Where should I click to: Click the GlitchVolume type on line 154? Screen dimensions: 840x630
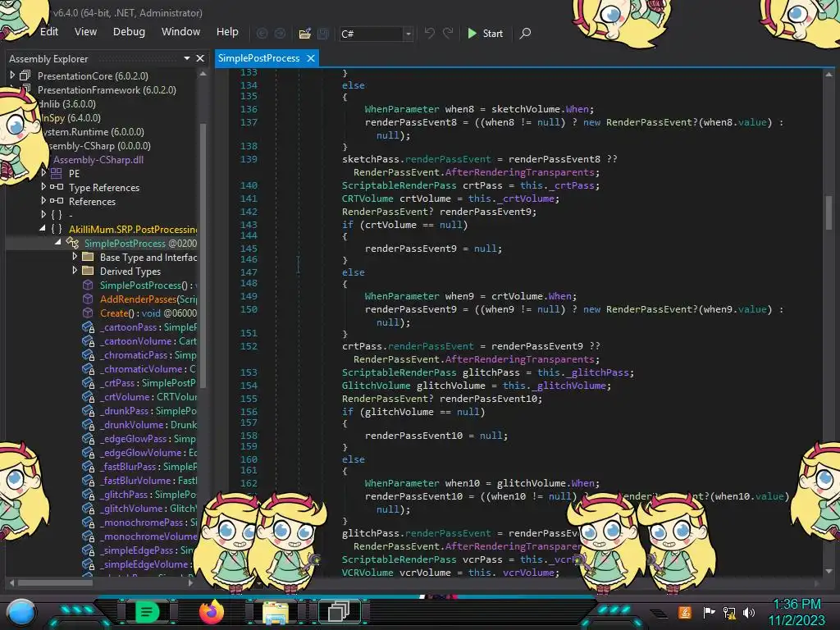[x=376, y=386]
